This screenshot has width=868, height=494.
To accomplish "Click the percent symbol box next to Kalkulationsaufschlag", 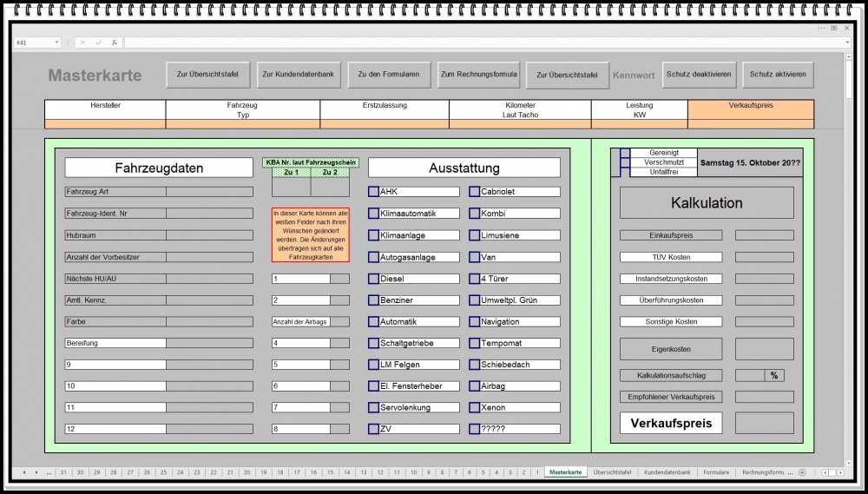I will pos(774,376).
